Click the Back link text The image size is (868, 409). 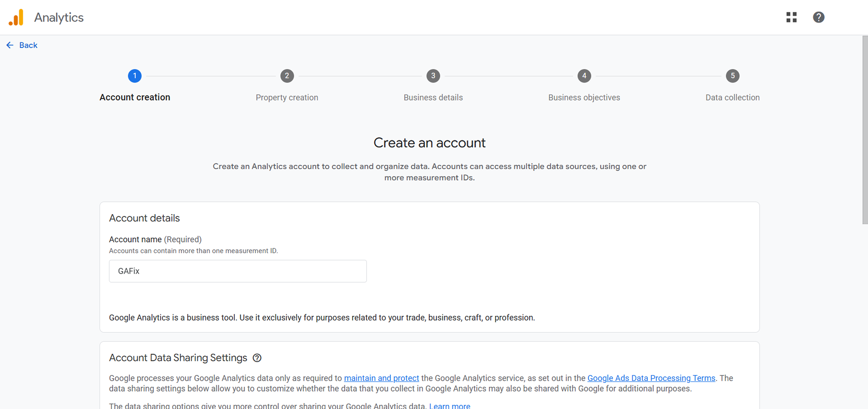28,45
